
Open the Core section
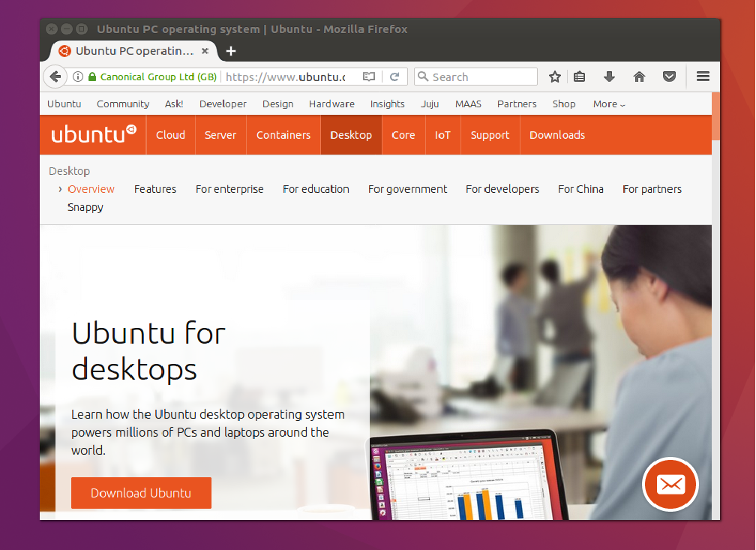[403, 135]
